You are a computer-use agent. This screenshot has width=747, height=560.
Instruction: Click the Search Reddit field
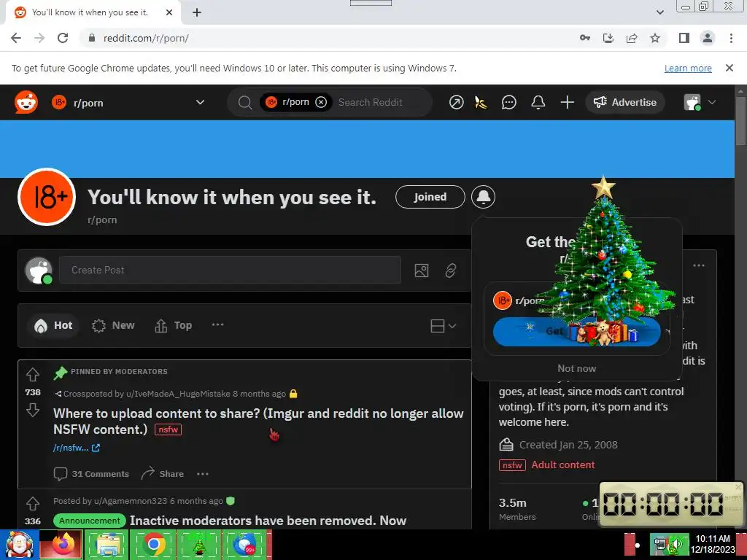click(x=370, y=102)
